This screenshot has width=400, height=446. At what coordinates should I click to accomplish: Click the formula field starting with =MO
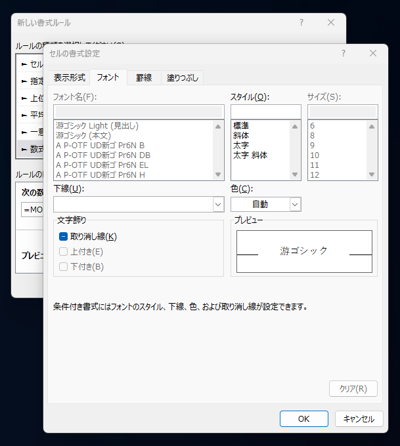32,210
